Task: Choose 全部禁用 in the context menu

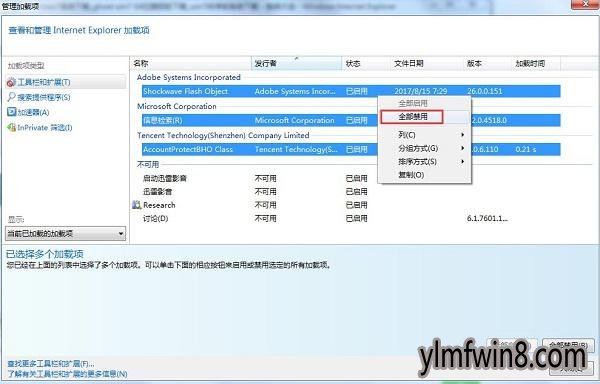Action: (x=412, y=117)
